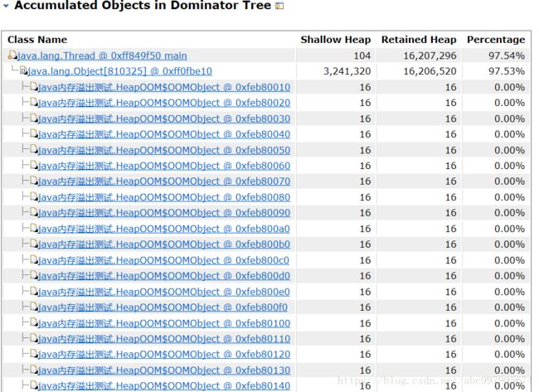The image size is (539, 392).
Task: Open OOMObject @ 0xfeb80100 link
Action: pos(164,324)
